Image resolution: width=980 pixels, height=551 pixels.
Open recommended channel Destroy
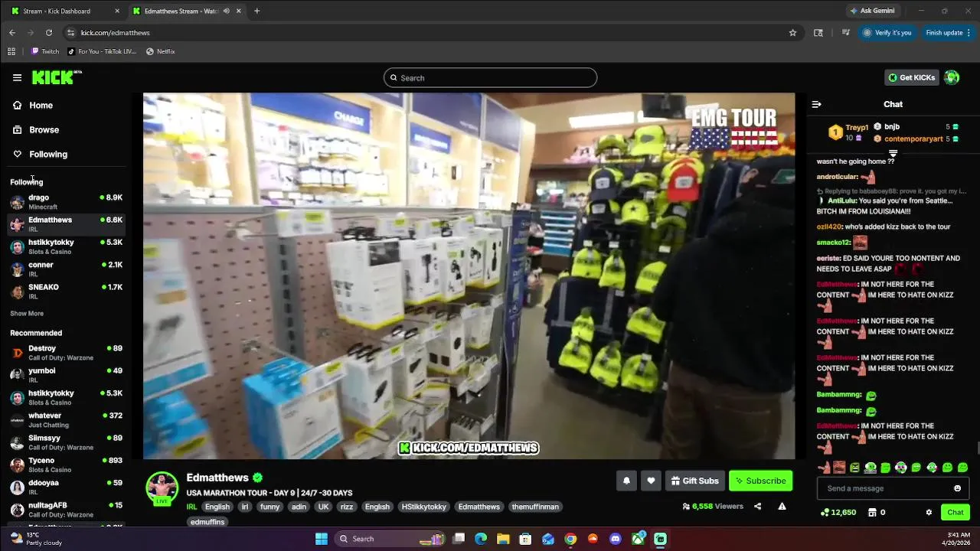pyautogui.click(x=66, y=353)
